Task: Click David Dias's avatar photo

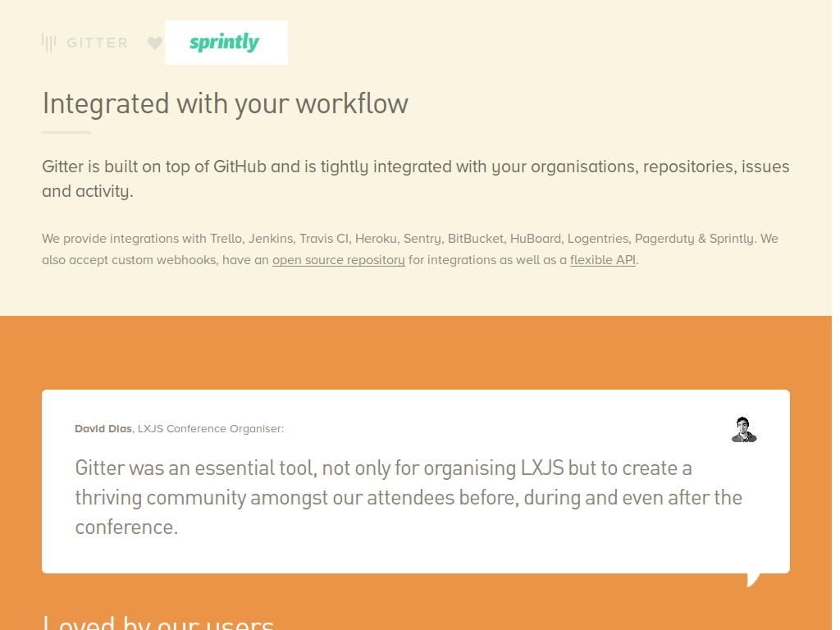Action: [x=744, y=429]
